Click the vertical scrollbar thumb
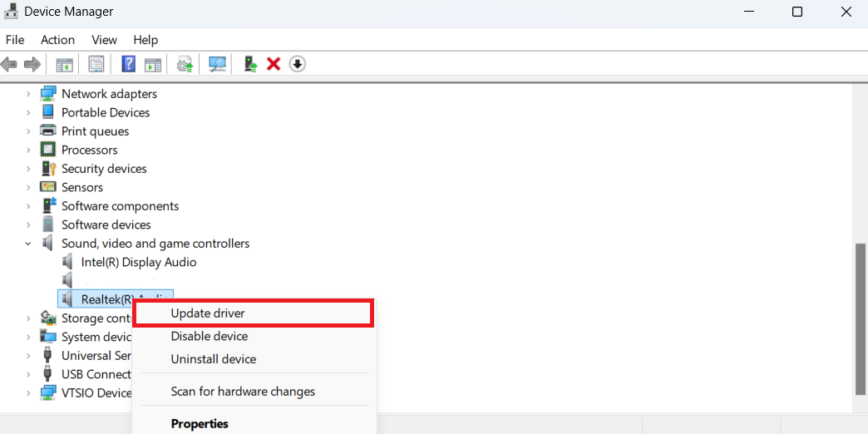Image resolution: width=868 pixels, height=434 pixels. click(861, 319)
